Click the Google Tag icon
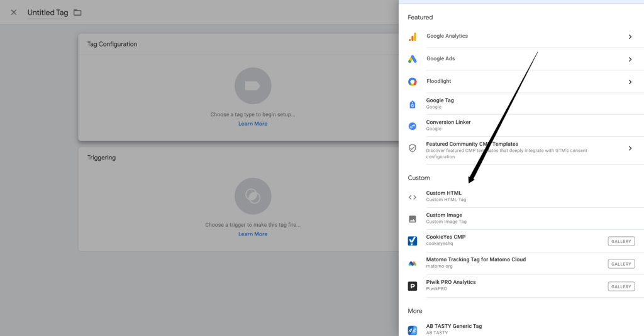Screen dimensions: 644x336 413,104
